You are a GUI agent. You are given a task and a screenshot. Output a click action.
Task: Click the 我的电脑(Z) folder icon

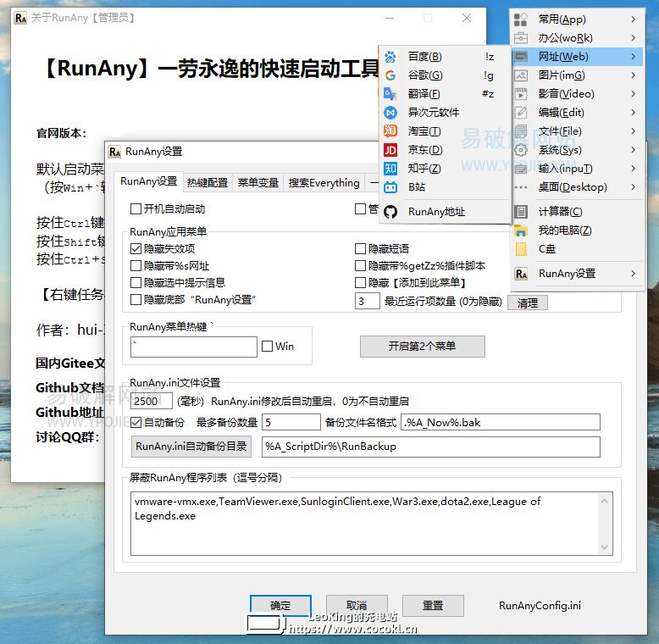521,230
